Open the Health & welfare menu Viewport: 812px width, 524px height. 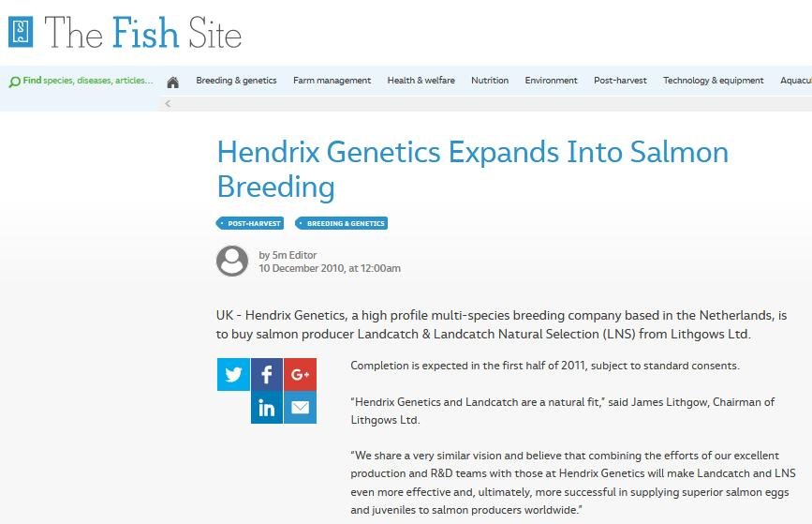point(421,81)
